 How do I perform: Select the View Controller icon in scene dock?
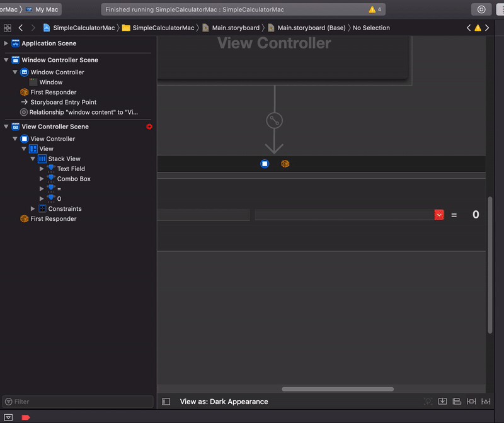[265, 164]
